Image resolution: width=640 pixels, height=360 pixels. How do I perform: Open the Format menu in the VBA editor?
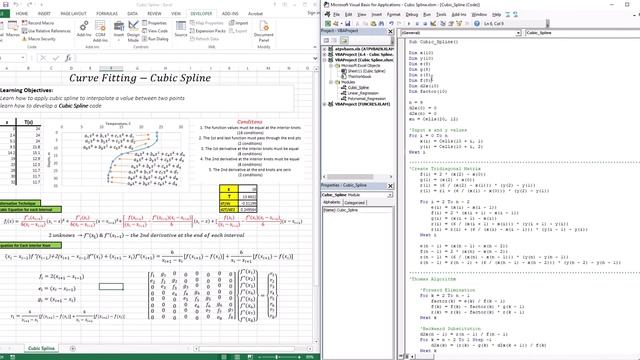[393, 14]
